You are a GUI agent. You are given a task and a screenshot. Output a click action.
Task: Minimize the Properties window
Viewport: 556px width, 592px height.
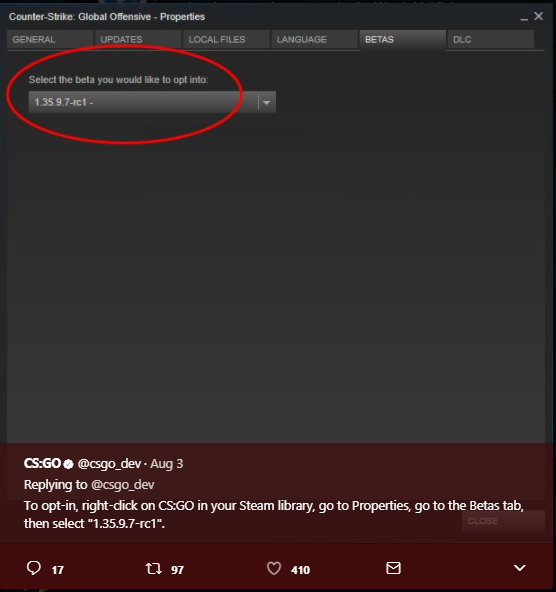coord(524,18)
